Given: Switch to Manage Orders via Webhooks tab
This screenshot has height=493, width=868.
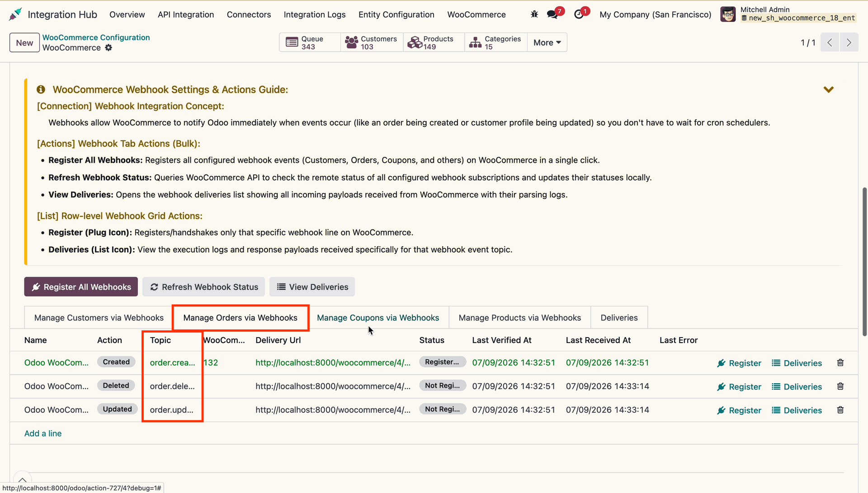Looking at the screenshot, I should click(x=241, y=318).
